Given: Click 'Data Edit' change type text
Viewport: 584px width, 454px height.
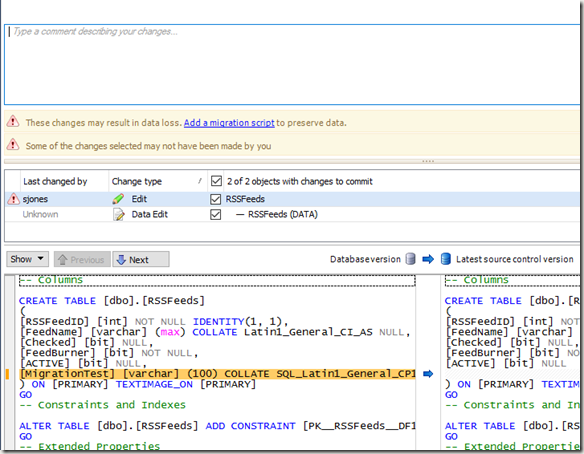Looking at the screenshot, I should (150, 215).
